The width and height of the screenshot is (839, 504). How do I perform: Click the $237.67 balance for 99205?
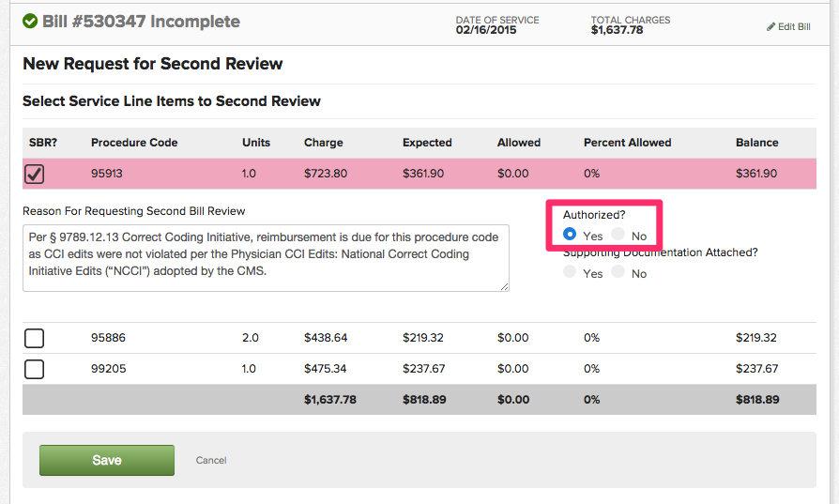[757, 369]
